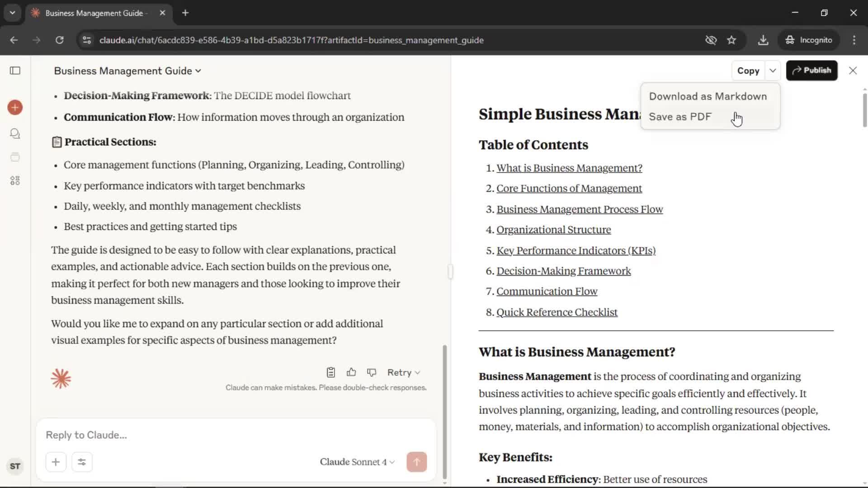Give thumbs up feedback
868x488 pixels.
351,372
